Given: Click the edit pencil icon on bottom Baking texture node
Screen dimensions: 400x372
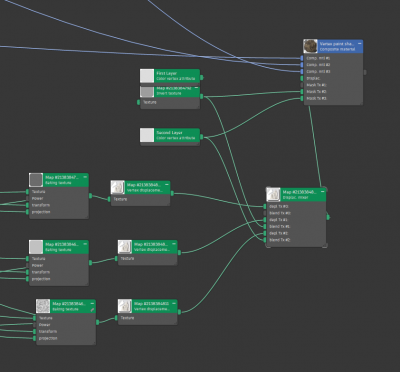Looking at the screenshot, I should click(x=92, y=310).
